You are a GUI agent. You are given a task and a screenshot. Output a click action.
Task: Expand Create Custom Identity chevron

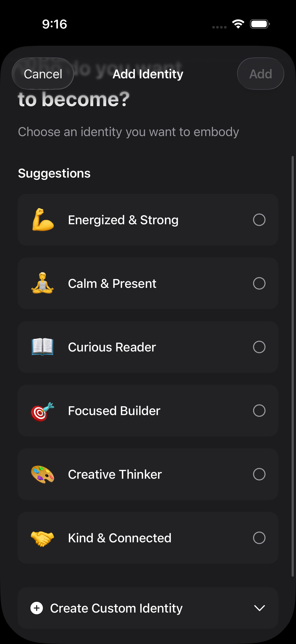[x=259, y=608]
